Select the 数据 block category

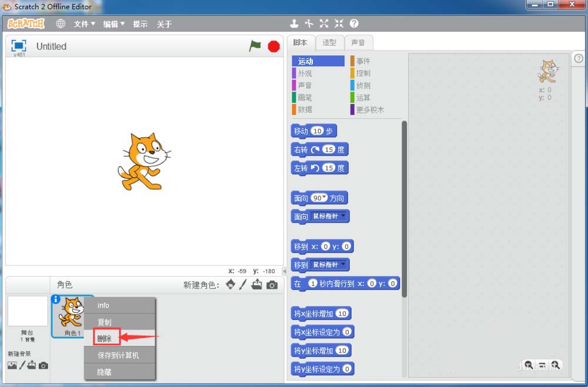[x=318, y=109]
